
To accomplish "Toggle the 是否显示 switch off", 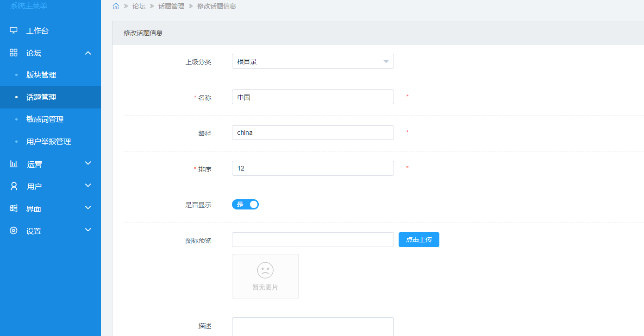I will [245, 204].
